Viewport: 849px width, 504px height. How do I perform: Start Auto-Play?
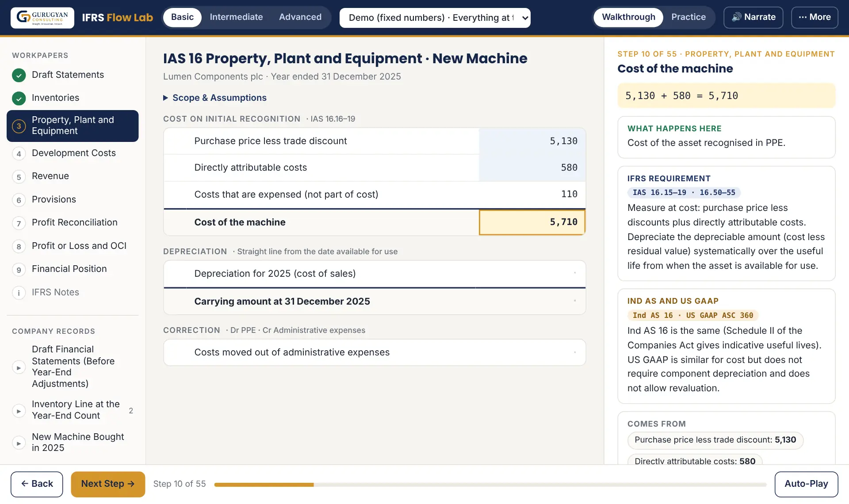point(806,484)
